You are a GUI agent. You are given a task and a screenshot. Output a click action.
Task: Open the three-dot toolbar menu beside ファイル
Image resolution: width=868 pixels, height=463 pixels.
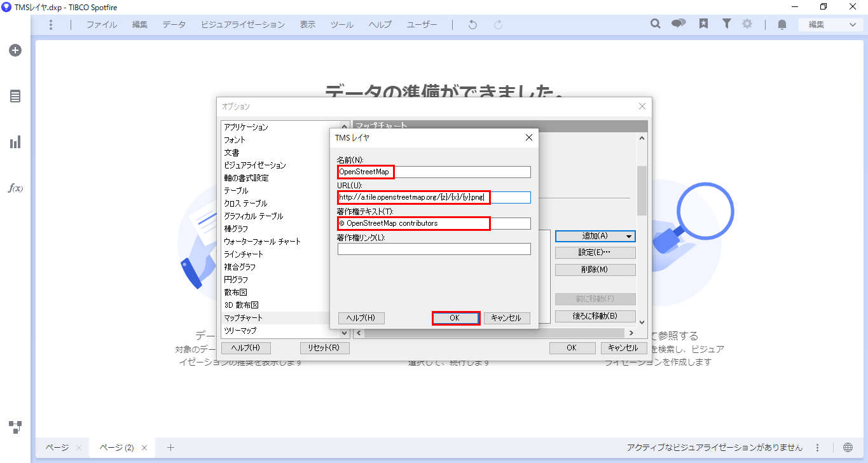coord(51,25)
